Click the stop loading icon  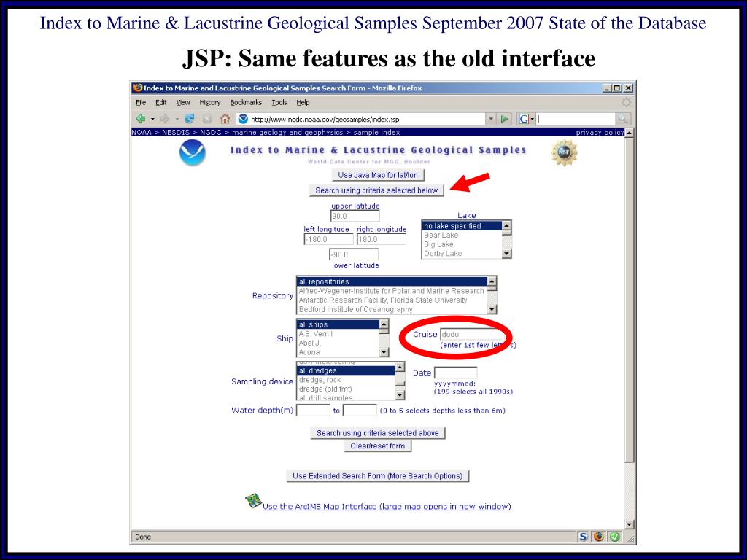coord(207,119)
